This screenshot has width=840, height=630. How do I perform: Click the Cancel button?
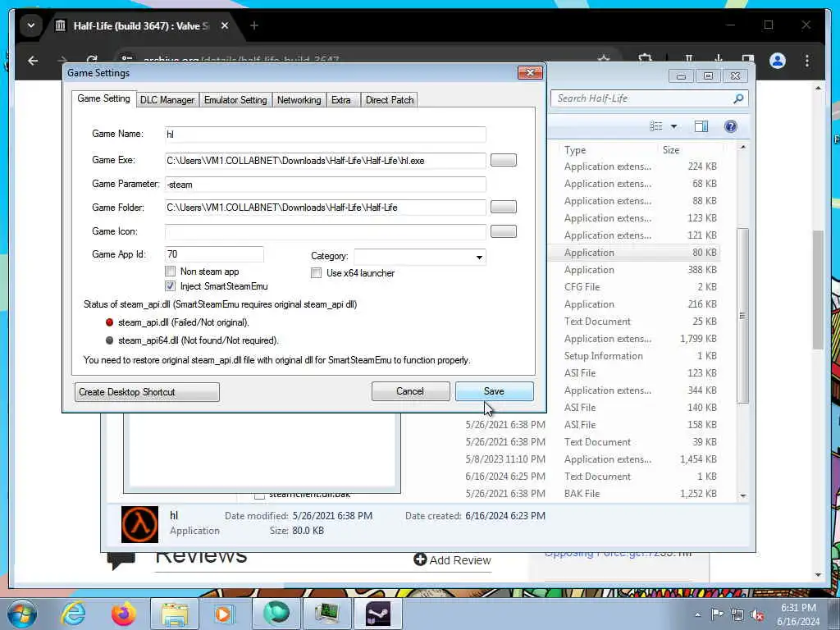pos(410,391)
